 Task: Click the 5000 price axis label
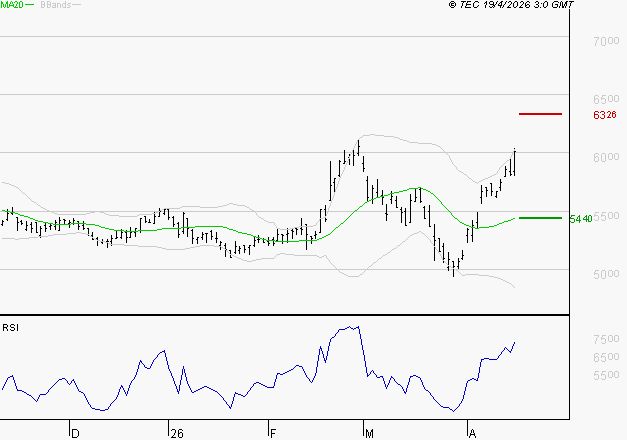[606, 274]
